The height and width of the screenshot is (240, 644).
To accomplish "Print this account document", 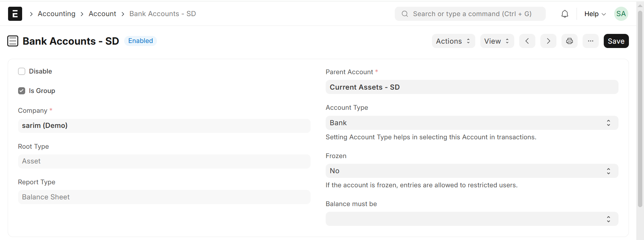I will pyautogui.click(x=569, y=41).
